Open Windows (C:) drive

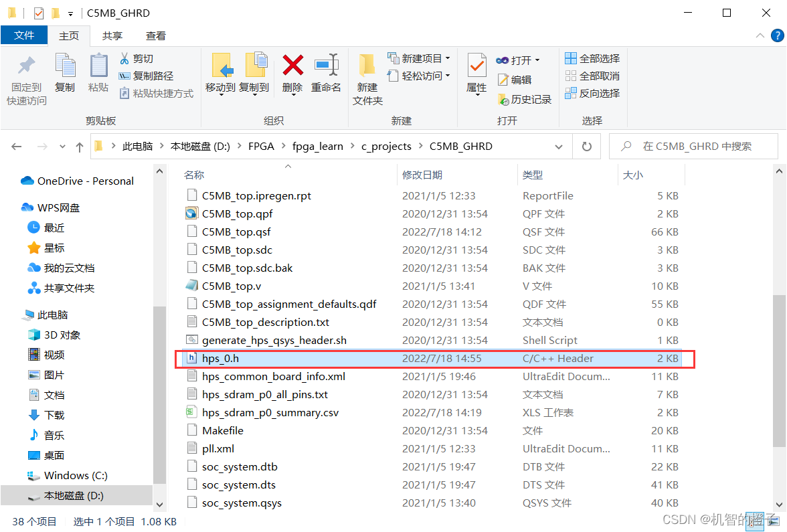(x=67, y=475)
